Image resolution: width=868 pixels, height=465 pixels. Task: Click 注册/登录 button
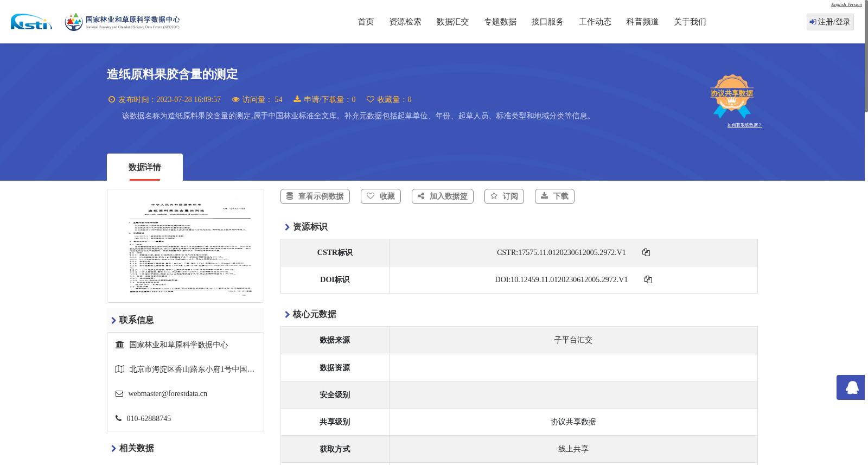point(830,22)
